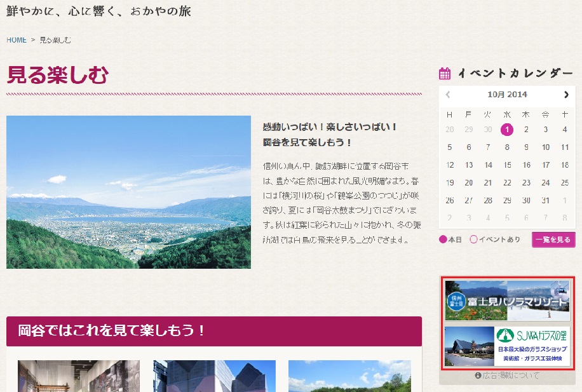
Task: Open the first museum interior thumbnail
Action: point(79,375)
